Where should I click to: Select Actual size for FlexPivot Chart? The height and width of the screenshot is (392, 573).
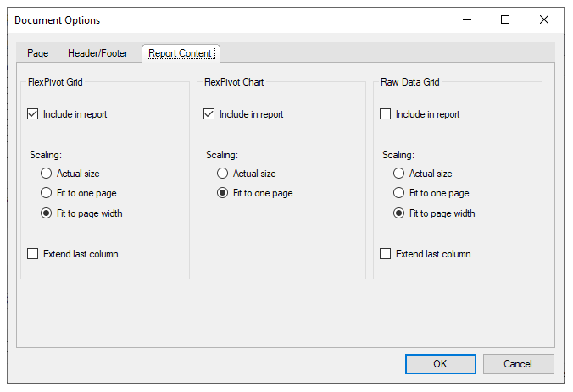[x=224, y=174]
